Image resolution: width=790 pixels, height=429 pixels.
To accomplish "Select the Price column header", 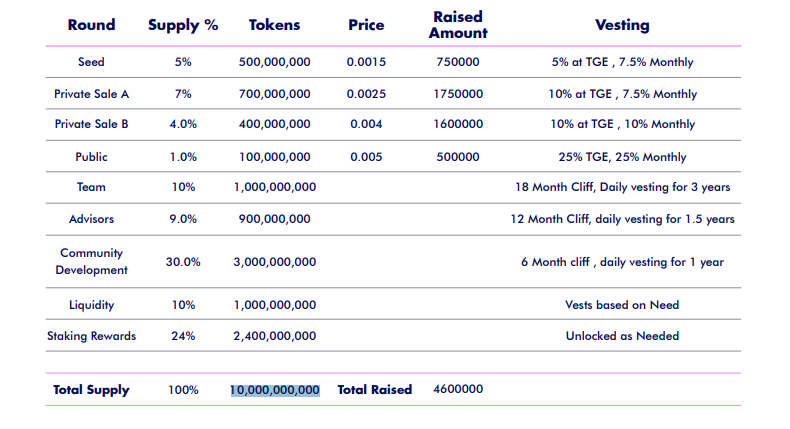I will click(x=366, y=25).
